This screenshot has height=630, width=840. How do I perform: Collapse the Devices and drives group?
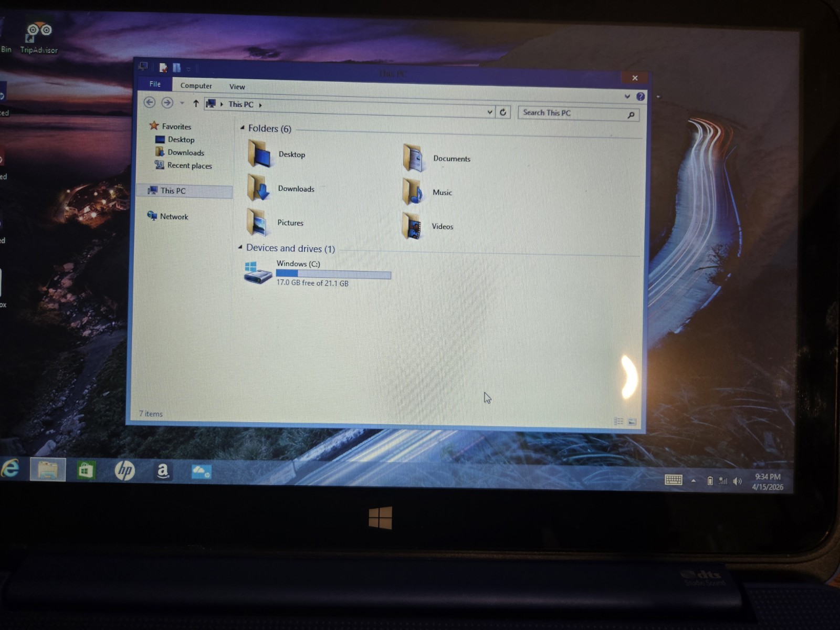point(240,247)
